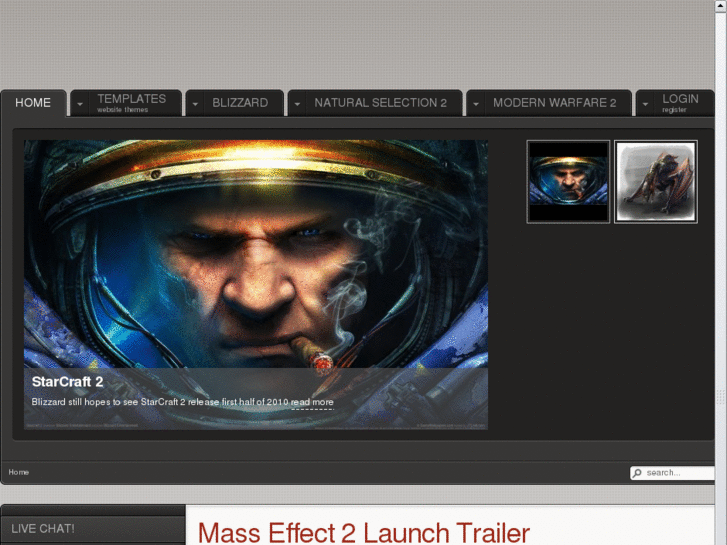Click the StarCraft 2 caption title
Viewport: 727px width, 545px height.
pos(67,382)
